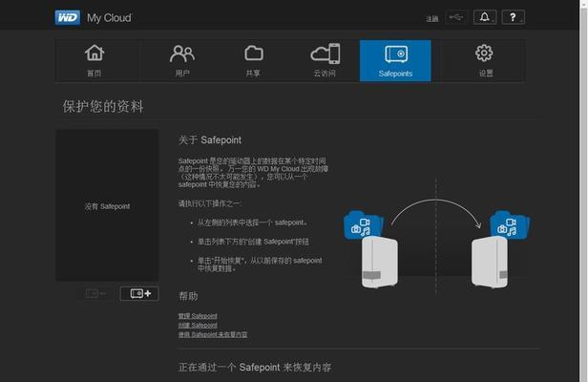Click the 保护您的资料 page title
The height and width of the screenshot is (382, 588).
pos(103,107)
